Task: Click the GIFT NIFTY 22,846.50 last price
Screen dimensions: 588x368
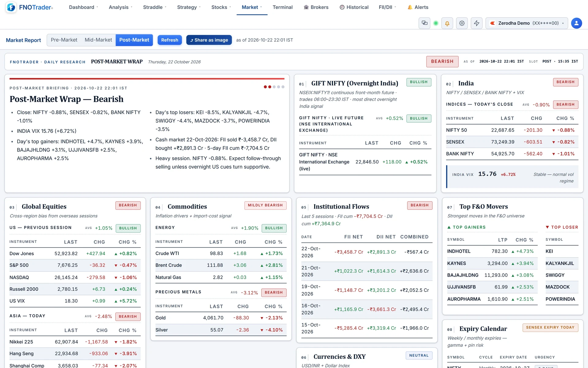Action: click(367, 162)
